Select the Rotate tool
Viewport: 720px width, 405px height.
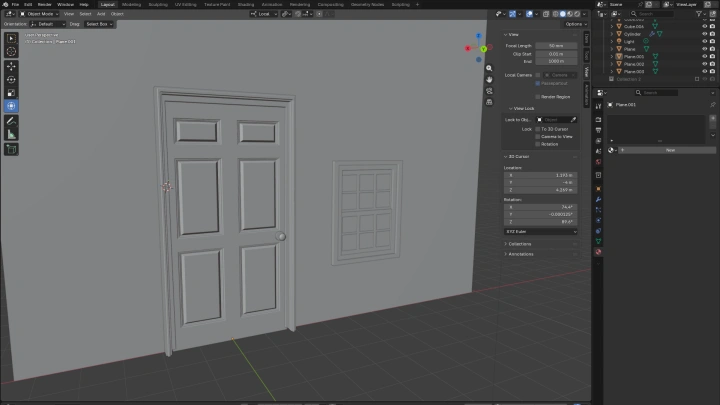pyautogui.click(x=11, y=79)
